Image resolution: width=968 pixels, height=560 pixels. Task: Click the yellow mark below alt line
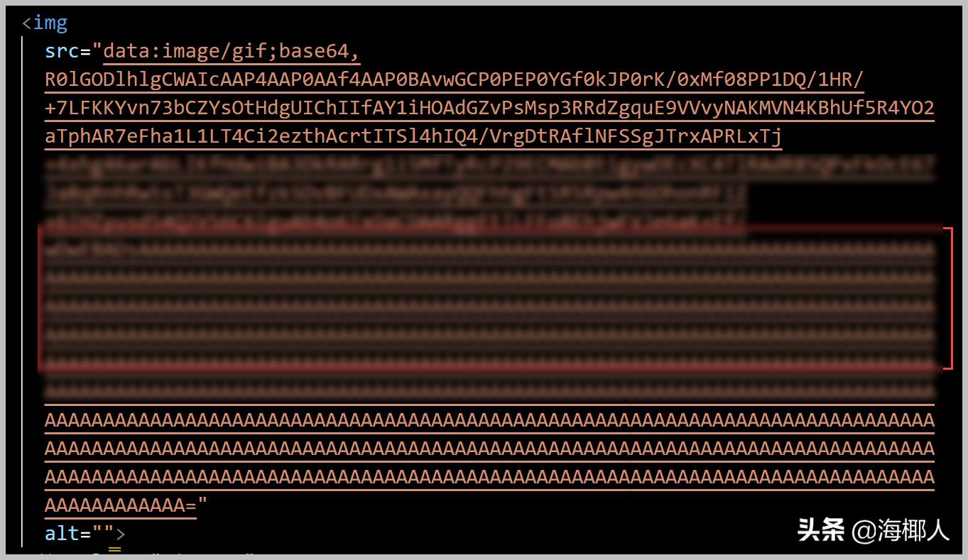coord(114,549)
